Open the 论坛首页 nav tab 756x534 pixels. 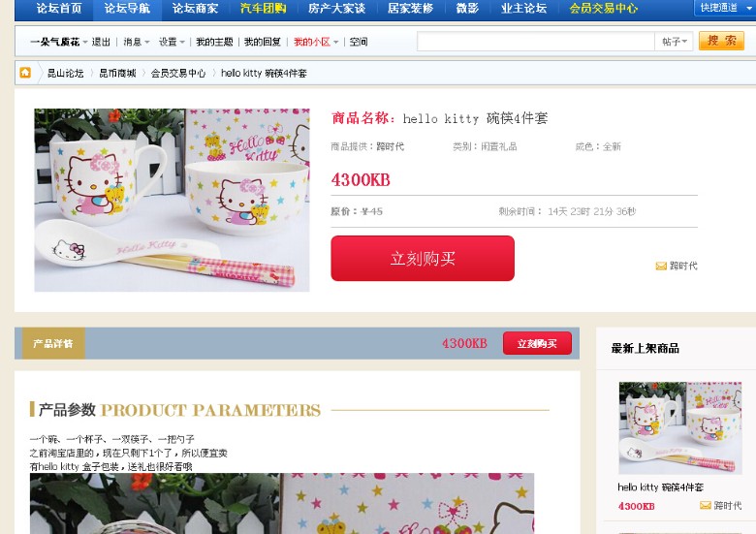(59, 9)
